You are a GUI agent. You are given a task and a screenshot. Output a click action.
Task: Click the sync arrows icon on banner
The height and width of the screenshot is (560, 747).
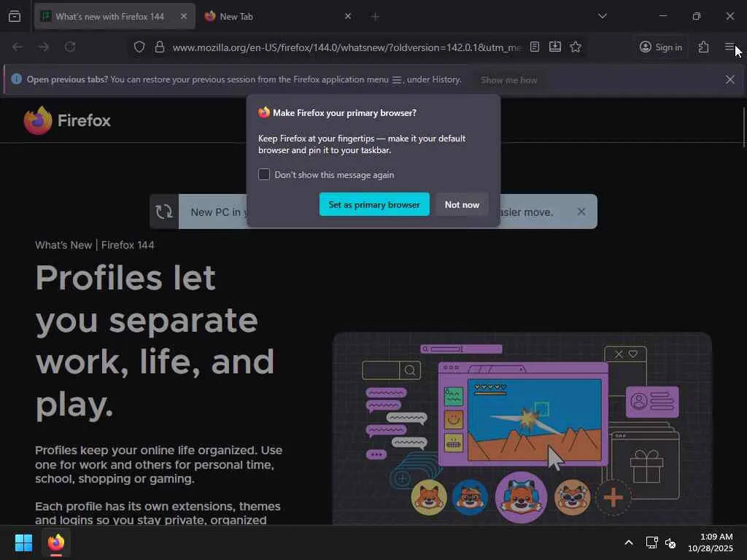(x=164, y=211)
